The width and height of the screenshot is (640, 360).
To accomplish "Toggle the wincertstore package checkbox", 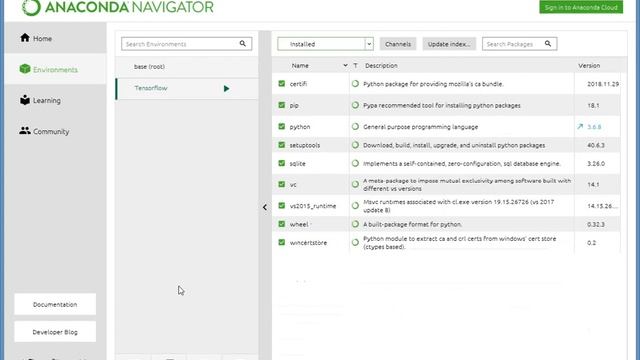I will [282, 242].
